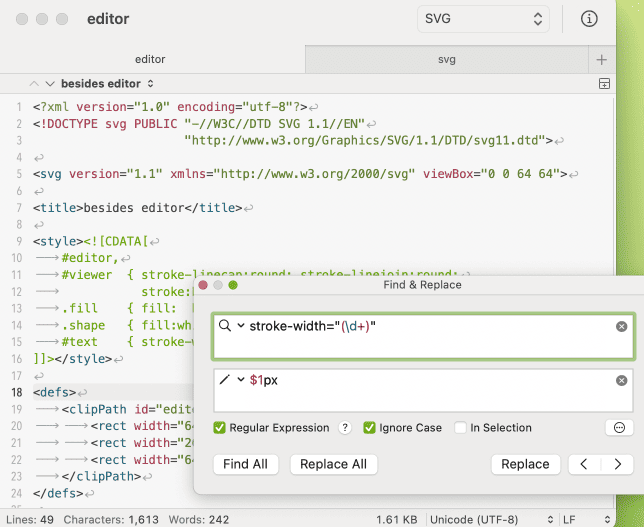Expand find history chevron
Image resolution: width=644 pixels, height=527 pixels.
pos(241,326)
